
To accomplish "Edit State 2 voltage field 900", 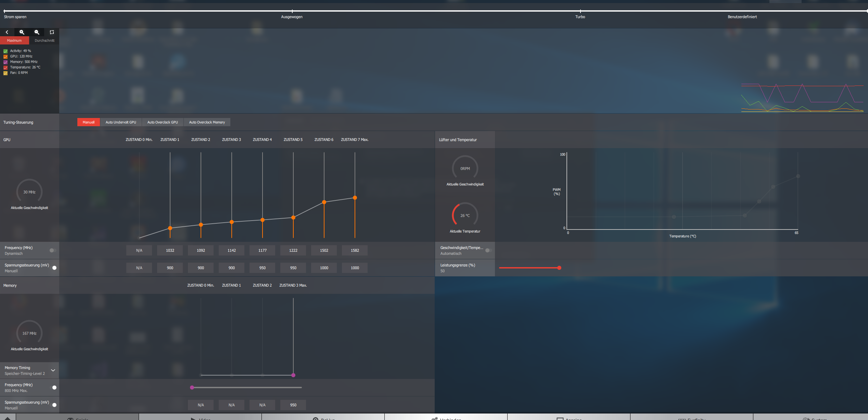I will [201, 268].
